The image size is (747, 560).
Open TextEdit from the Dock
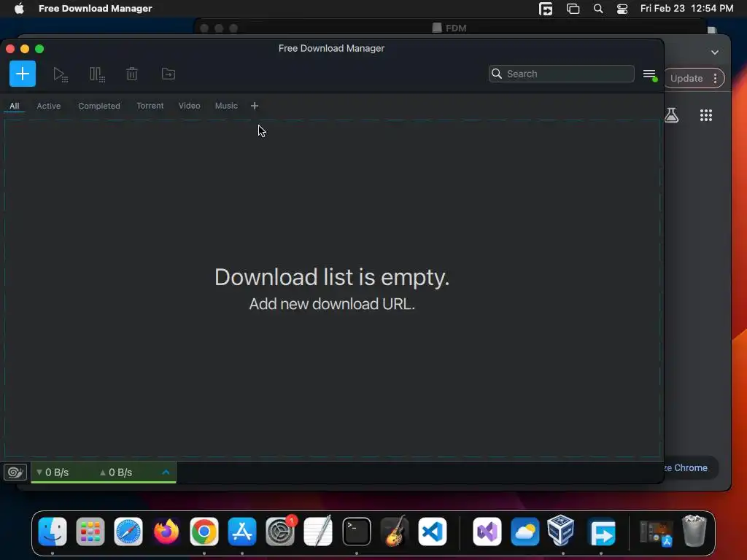point(318,532)
